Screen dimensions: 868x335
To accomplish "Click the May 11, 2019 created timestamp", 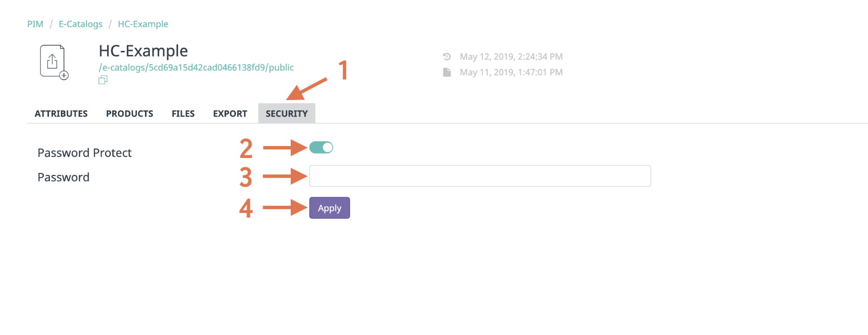I will [511, 72].
